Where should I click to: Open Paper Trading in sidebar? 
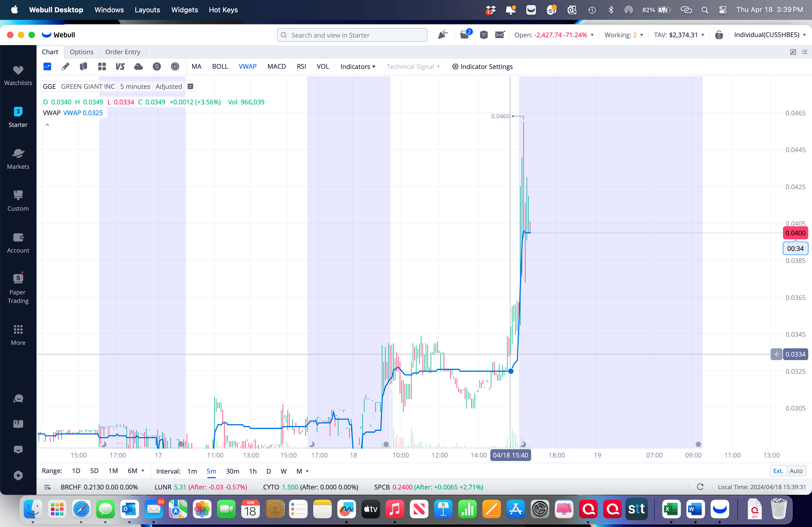point(18,287)
